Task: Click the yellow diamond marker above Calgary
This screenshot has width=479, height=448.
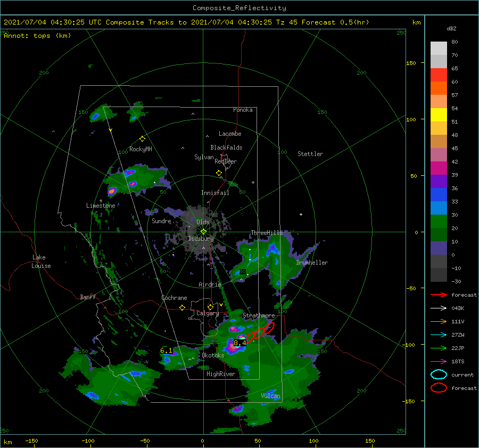Action: point(210,307)
